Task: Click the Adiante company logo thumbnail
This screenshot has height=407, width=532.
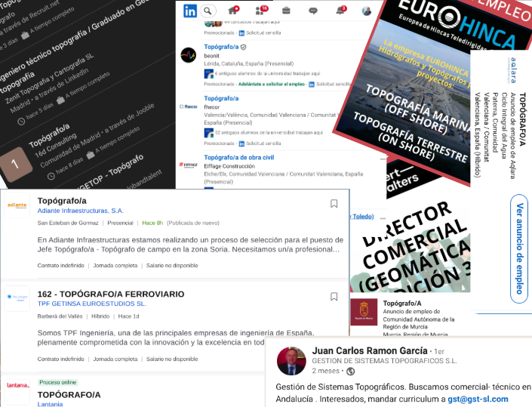Action: coord(17,205)
